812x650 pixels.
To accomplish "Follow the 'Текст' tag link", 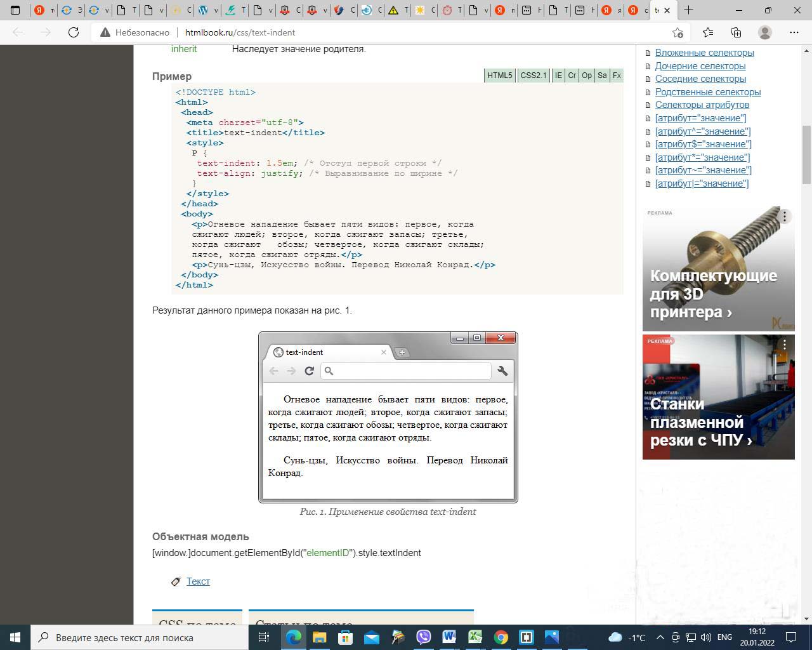I will click(x=198, y=581).
